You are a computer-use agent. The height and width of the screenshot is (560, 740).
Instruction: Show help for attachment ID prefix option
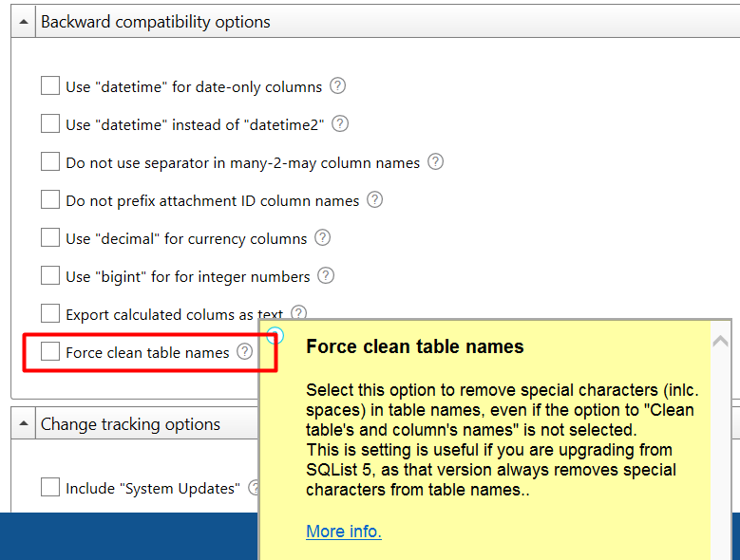(x=374, y=200)
